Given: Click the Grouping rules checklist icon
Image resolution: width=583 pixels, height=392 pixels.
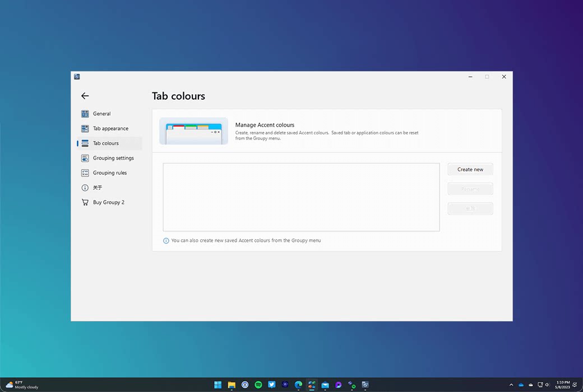Looking at the screenshot, I should 85,173.
